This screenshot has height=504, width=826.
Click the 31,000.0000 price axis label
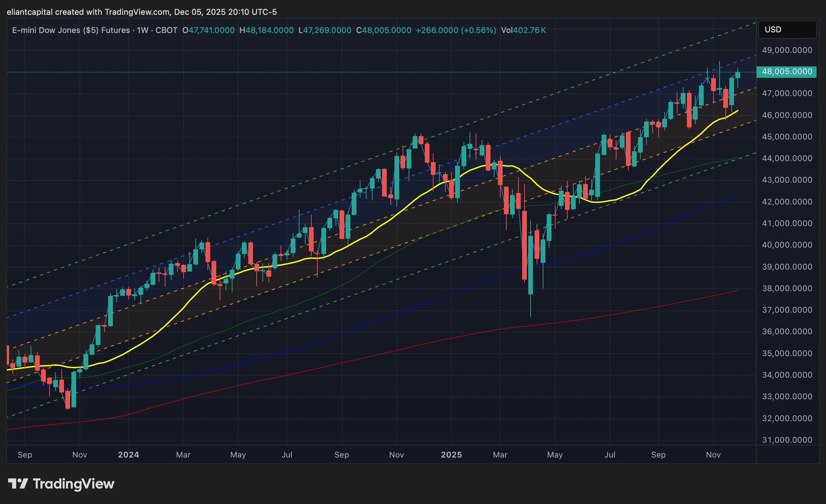pyautogui.click(x=787, y=440)
